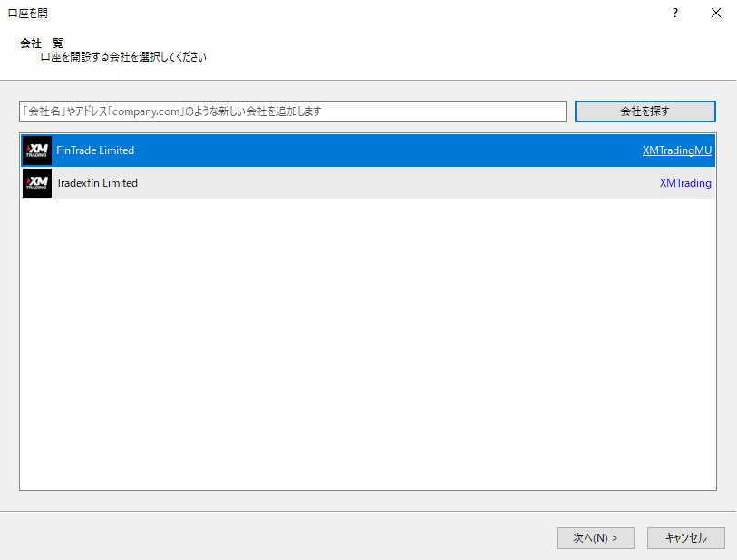Viewport: 737px width, 560px height.
Task: Click the XM logo beside FinTrade Limited
Action: click(x=37, y=150)
